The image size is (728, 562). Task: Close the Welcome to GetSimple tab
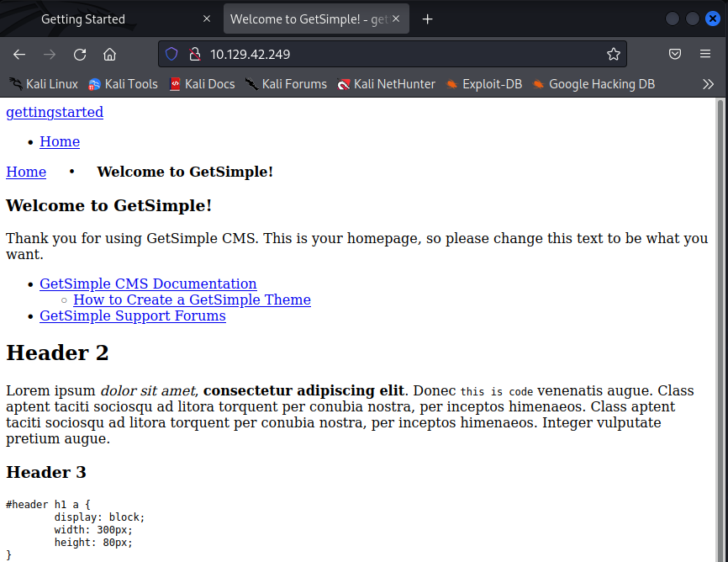[396, 19]
